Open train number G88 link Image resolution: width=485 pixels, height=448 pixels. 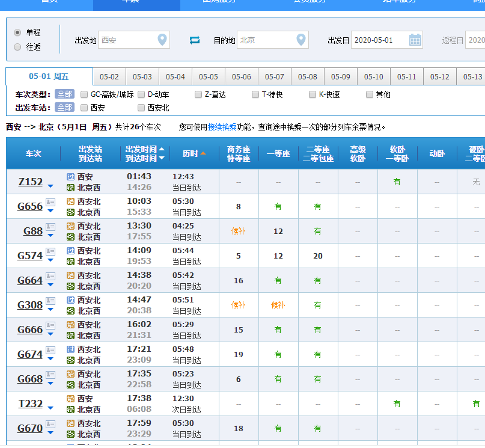coord(33,231)
